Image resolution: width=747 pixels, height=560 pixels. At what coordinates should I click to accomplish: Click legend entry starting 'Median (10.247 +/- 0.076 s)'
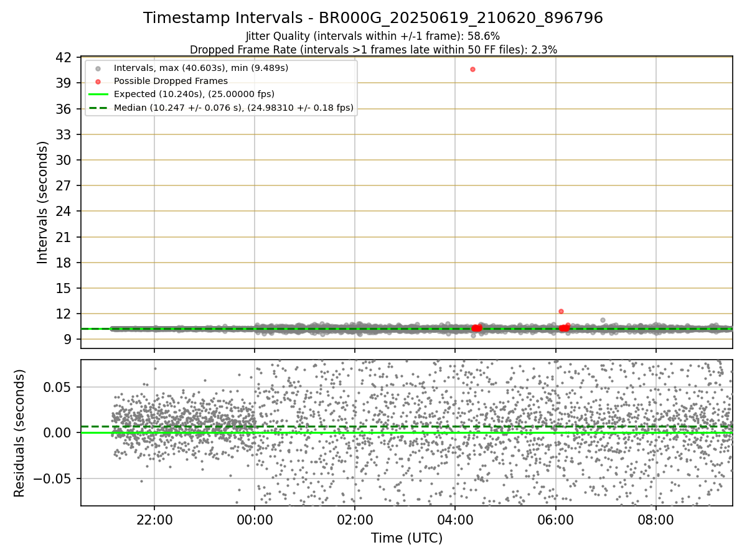click(233, 108)
